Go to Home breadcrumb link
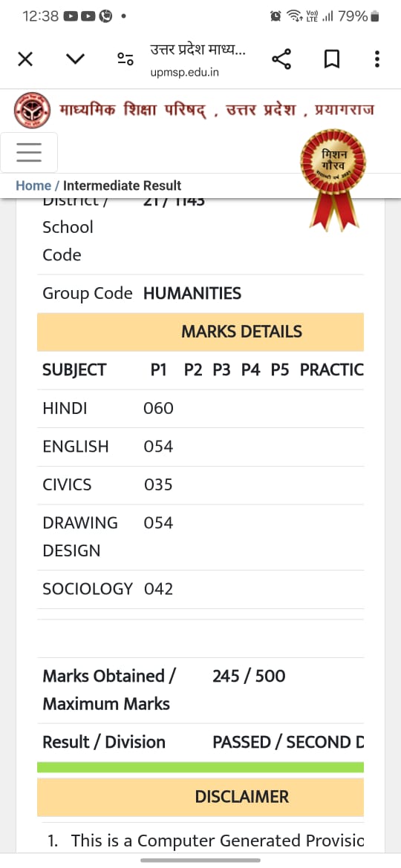The width and height of the screenshot is (401, 868). 33,185
